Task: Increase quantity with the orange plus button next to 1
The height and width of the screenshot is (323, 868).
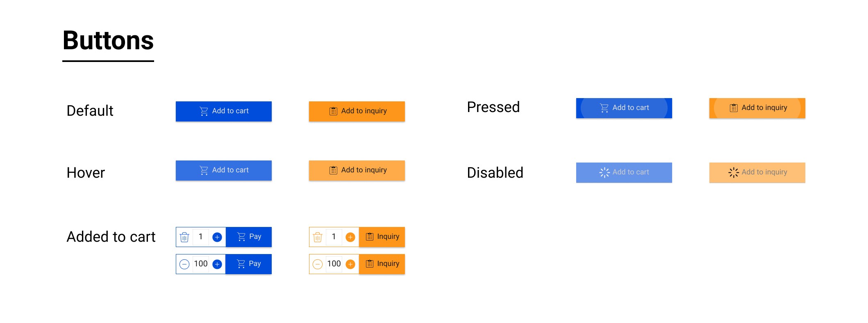Action: (350, 237)
